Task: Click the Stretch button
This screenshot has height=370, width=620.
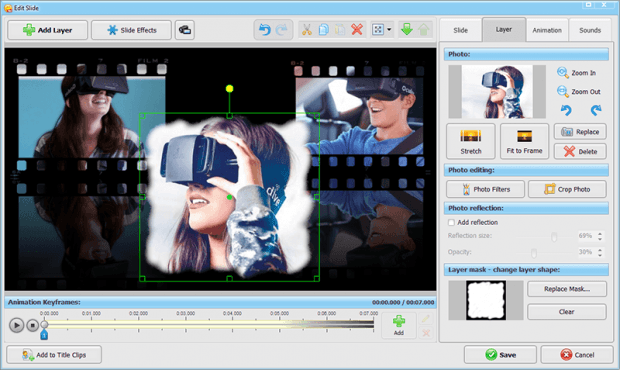Action: click(471, 141)
